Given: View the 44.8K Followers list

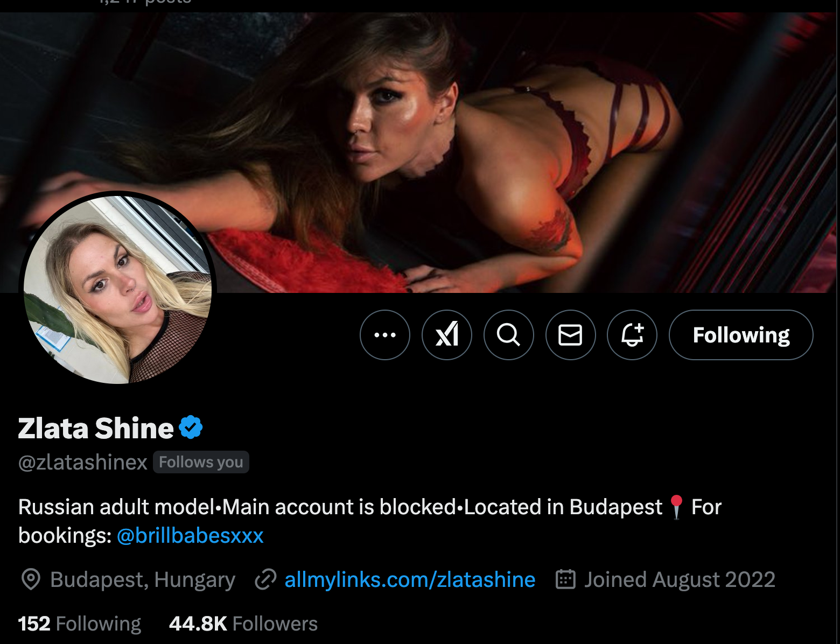Looking at the screenshot, I should [243, 624].
